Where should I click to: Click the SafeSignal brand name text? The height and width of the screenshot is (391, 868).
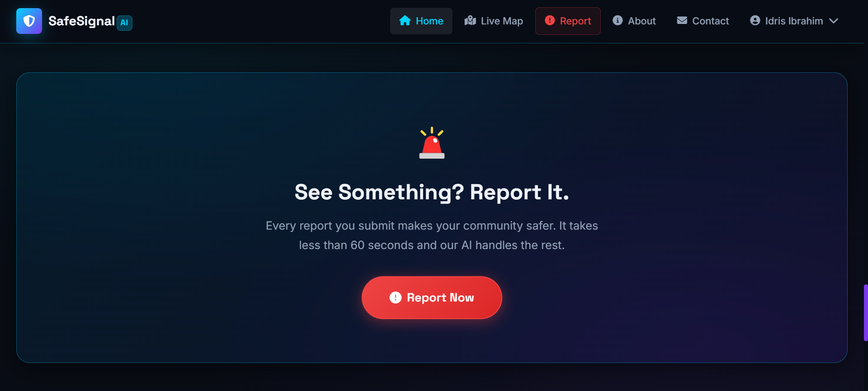[81, 21]
